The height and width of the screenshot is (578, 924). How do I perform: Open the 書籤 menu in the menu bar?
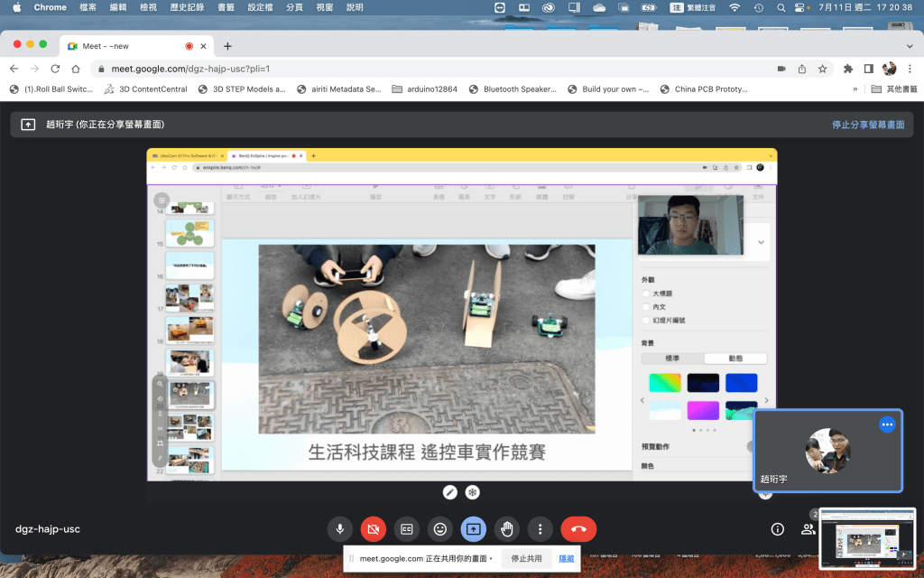[226, 7]
